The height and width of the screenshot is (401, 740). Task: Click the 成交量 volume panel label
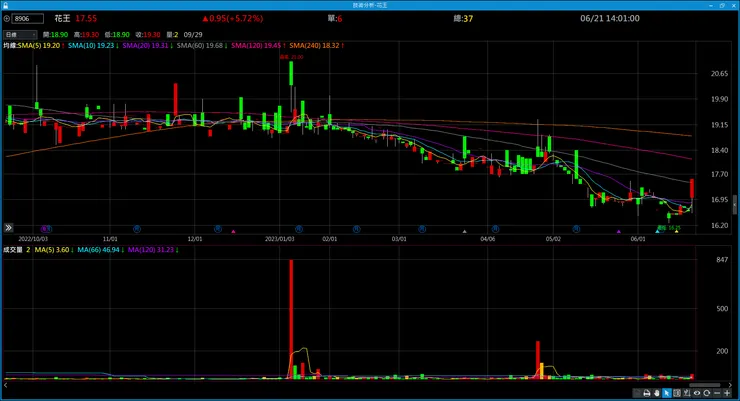pos(13,250)
